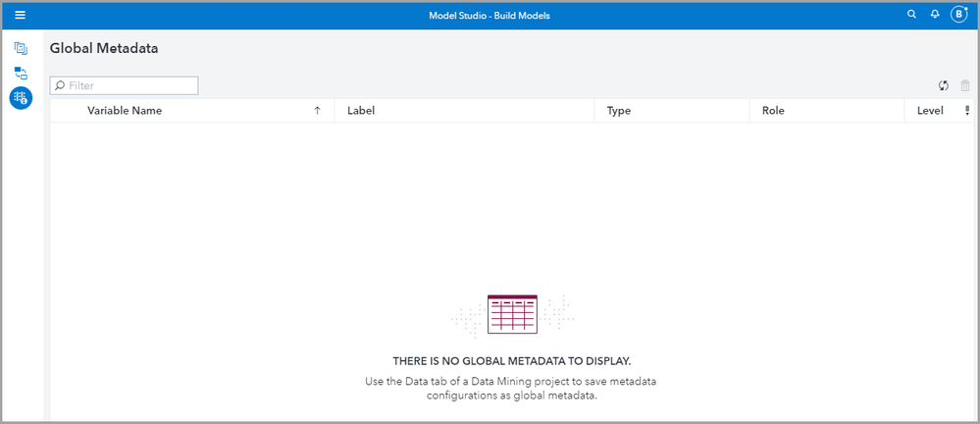
Task: Click the "Global Metadata" page heading
Action: pyautogui.click(x=104, y=48)
